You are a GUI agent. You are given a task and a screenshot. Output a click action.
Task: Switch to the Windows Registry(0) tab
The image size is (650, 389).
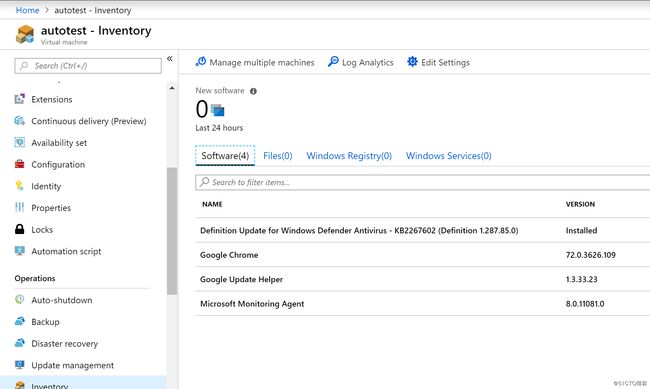(349, 156)
